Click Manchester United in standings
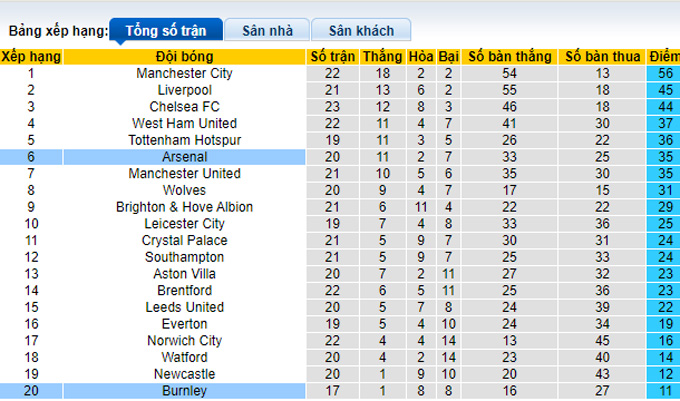This screenshot has height=401, width=680. pyautogui.click(x=184, y=173)
